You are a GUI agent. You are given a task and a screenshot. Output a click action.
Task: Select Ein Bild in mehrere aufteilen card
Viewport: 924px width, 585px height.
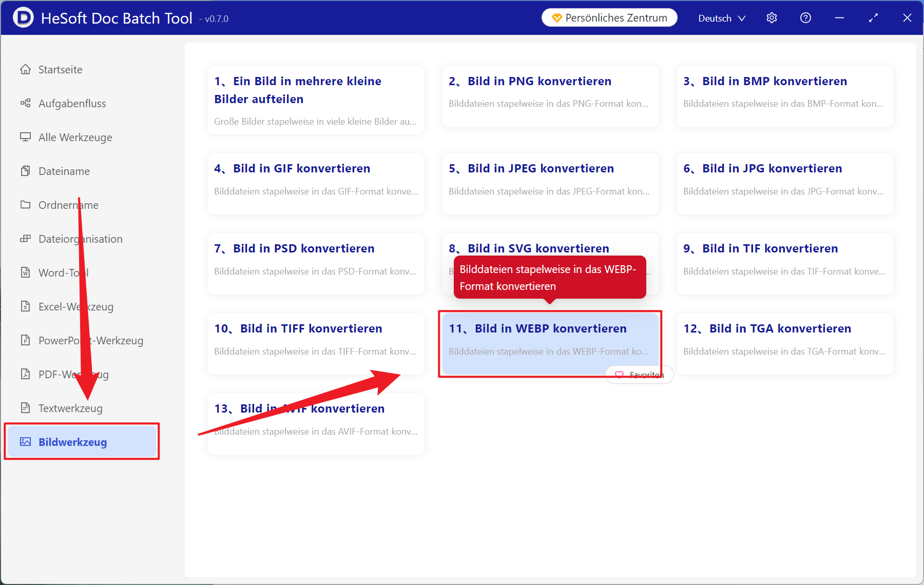315,100
